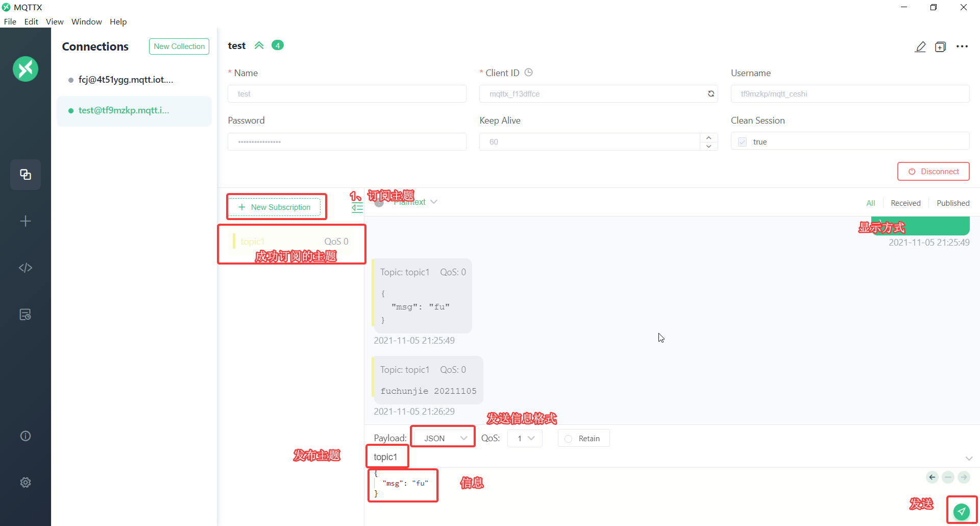This screenshot has height=526, width=980.
Task: Open the Connections page icon in the sidebar
Action: [x=26, y=175]
